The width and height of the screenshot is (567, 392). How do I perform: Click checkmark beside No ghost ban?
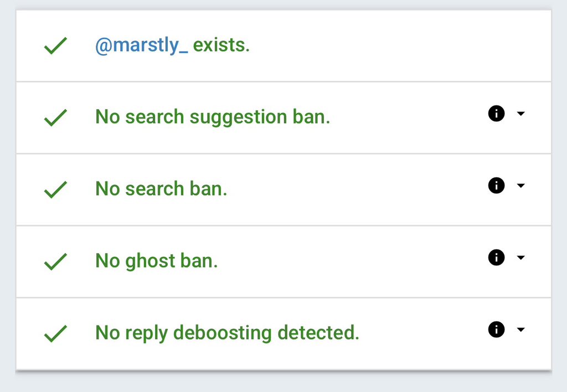coord(56,262)
